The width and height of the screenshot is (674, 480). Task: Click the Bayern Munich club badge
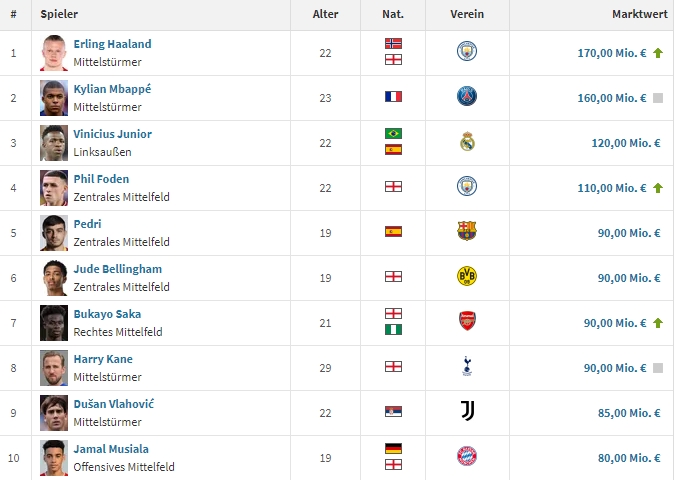(x=467, y=456)
